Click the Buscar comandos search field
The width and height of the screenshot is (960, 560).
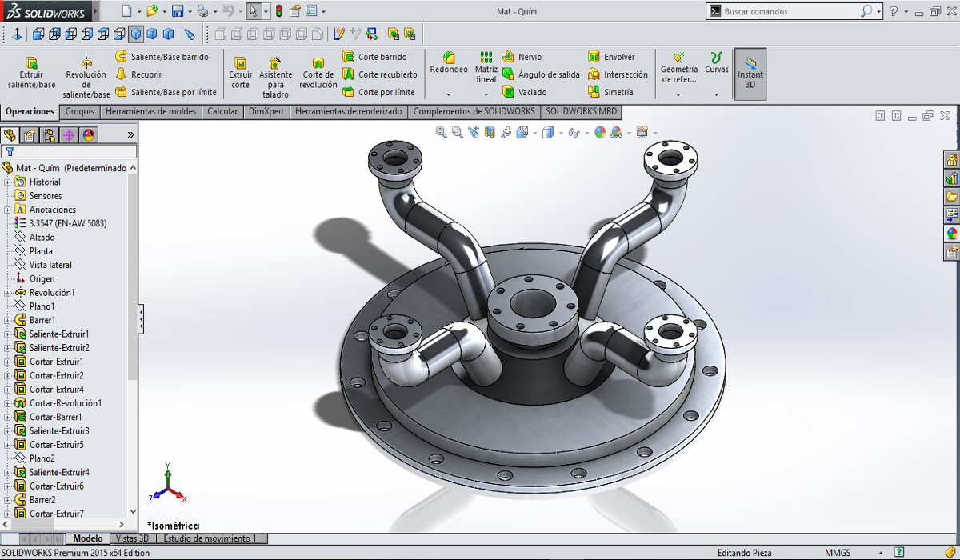(x=790, y=11)
